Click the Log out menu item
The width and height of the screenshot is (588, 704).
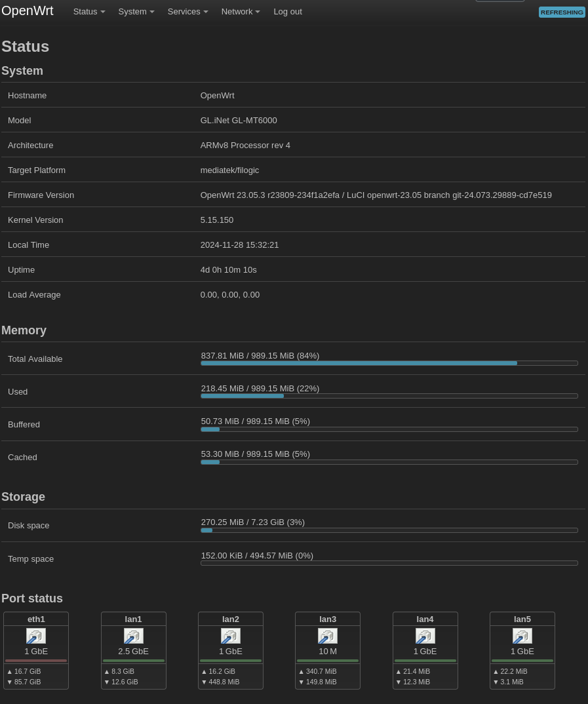[x=288, y=12]
